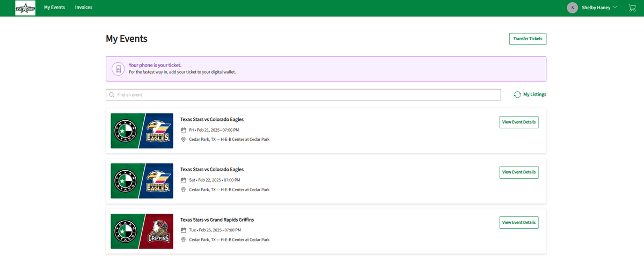Screen dimensions: 644x276
Task: View Event Details for Feb 22 game
Action: 518,172
